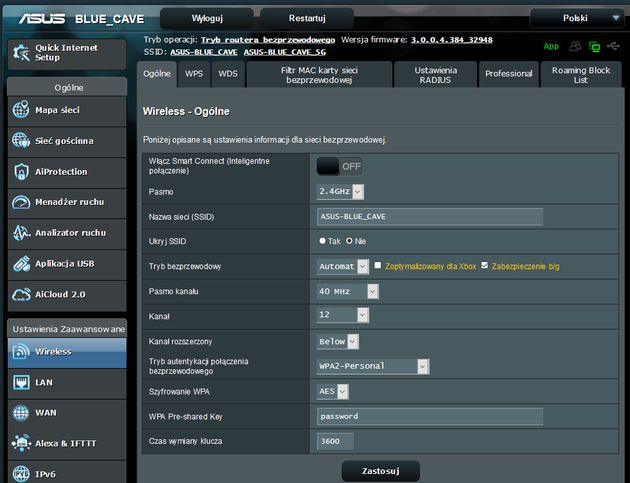The width and height of the screenshot is (630, 483).
Task: Switch to the WDS tab
Action: 228,74
